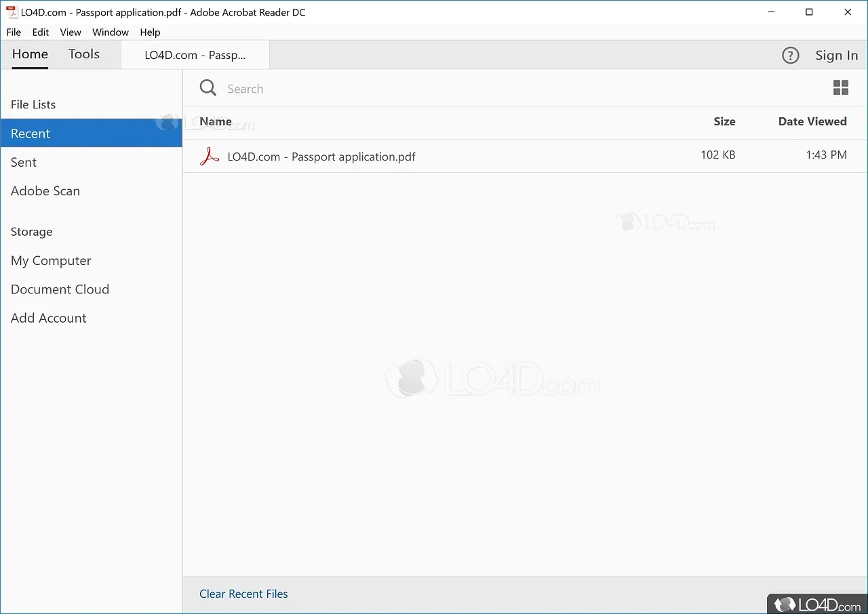Open the Edit menu

click(x=41, y=32)
